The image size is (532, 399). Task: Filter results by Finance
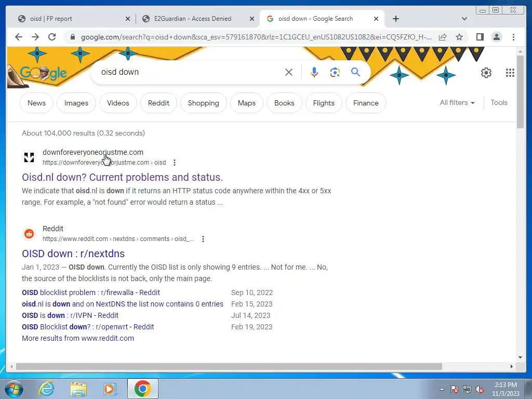click(366, 103)
